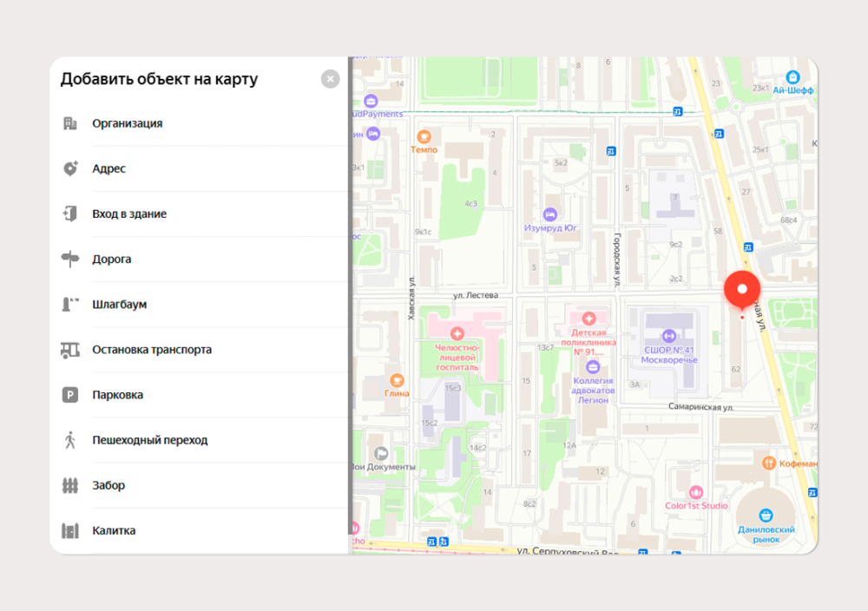Click the Калитка gate icon
The height and width of the screenshot is (611, 868).
click(70, 531)
